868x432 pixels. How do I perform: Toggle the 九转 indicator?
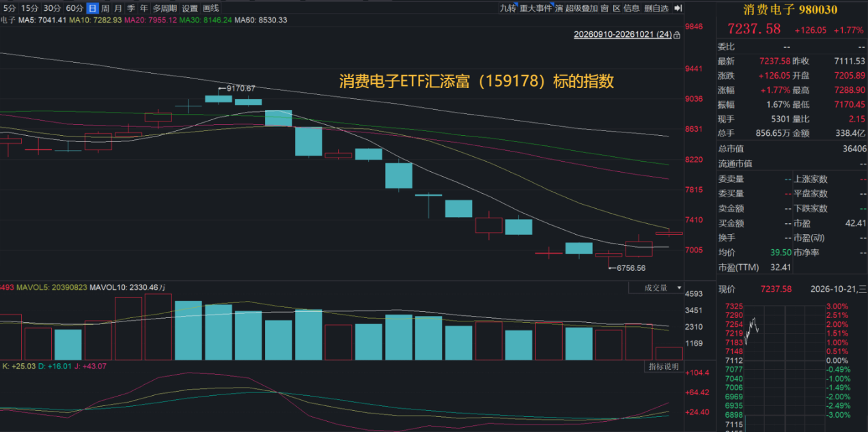tap(507, 8)
